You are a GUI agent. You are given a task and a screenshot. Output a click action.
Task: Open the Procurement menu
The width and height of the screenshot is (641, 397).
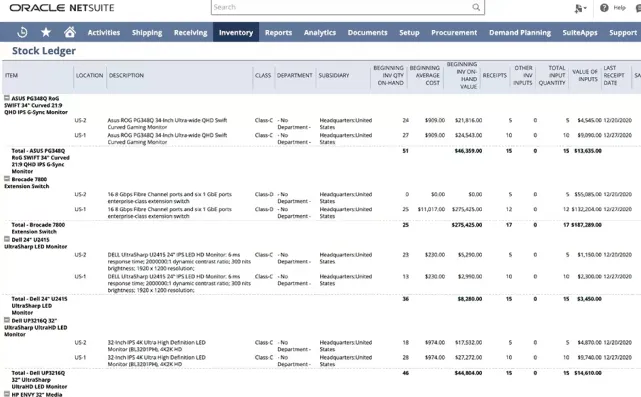point(454,32)
